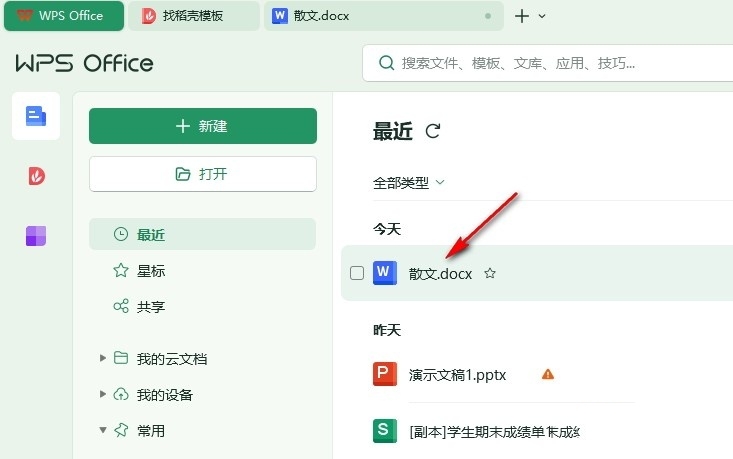This screenshot has height=459, width=733.
Task: Tick the checkbox for 散文.docx
Action: click(357, 273)
